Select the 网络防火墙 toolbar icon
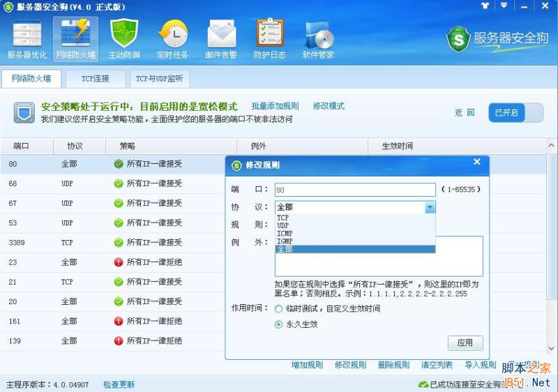The height and width of the screenshot is (392, 558). click(x=75, y=39)
